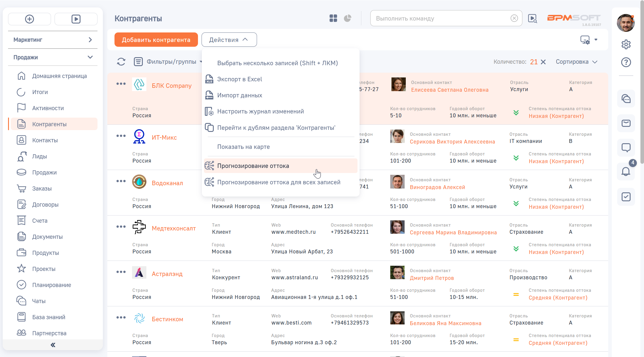Refresh the contractors list
The image size is (644, 357).
point(121,62)
